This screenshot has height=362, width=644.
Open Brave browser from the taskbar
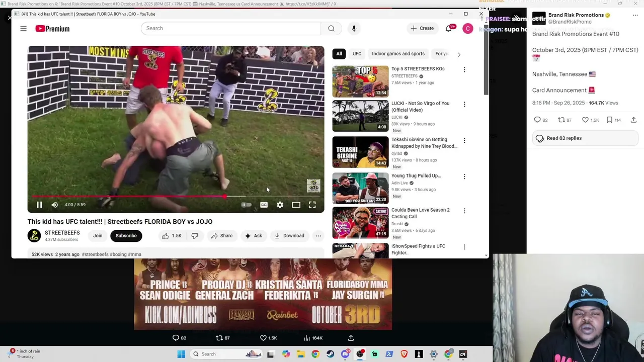point(404,354)
